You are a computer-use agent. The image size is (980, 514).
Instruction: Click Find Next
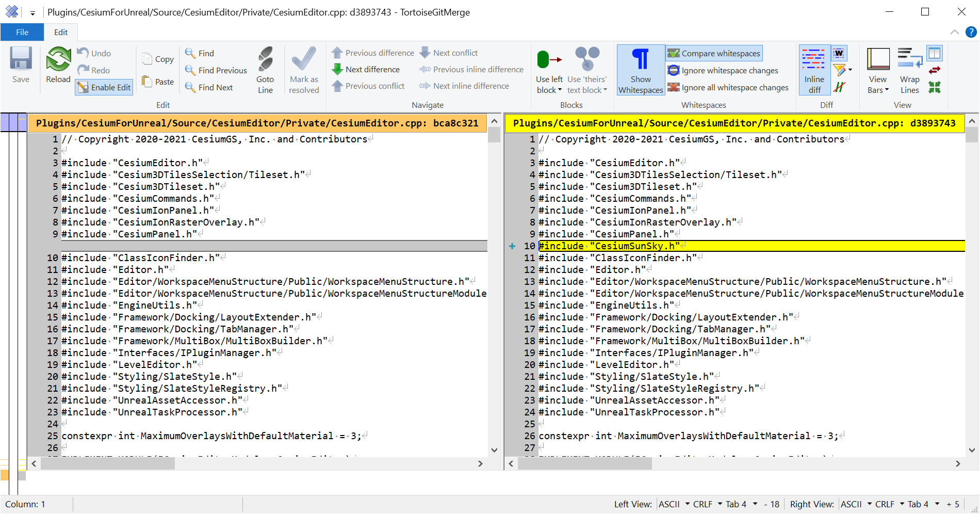209,87
